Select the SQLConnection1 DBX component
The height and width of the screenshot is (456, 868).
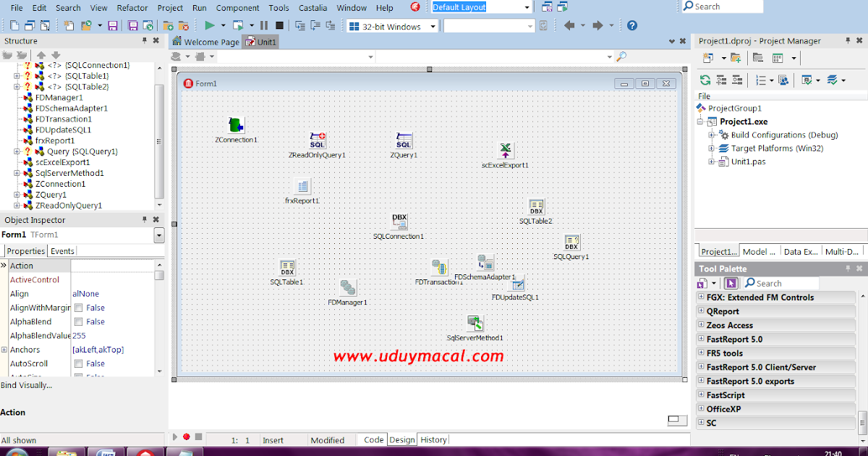[x=399, y=221]
